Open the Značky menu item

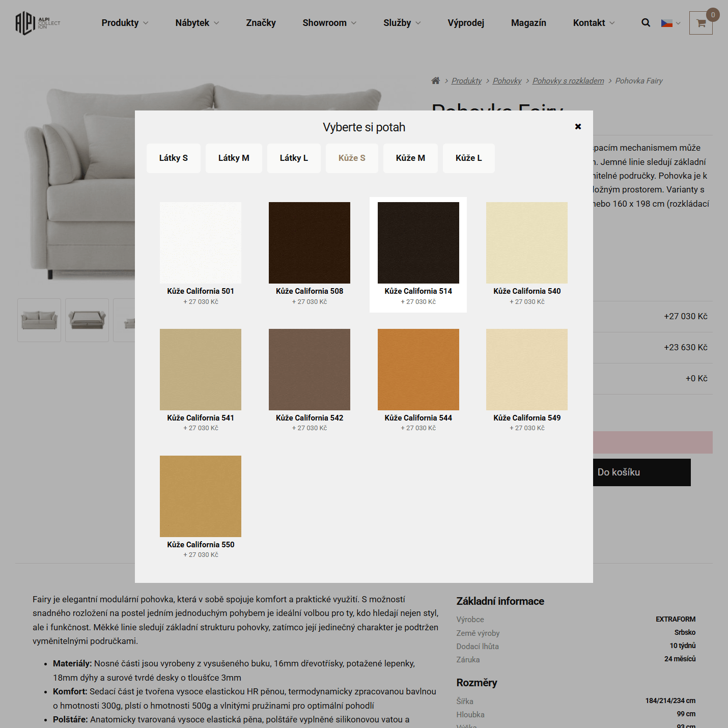pos(261,23)
